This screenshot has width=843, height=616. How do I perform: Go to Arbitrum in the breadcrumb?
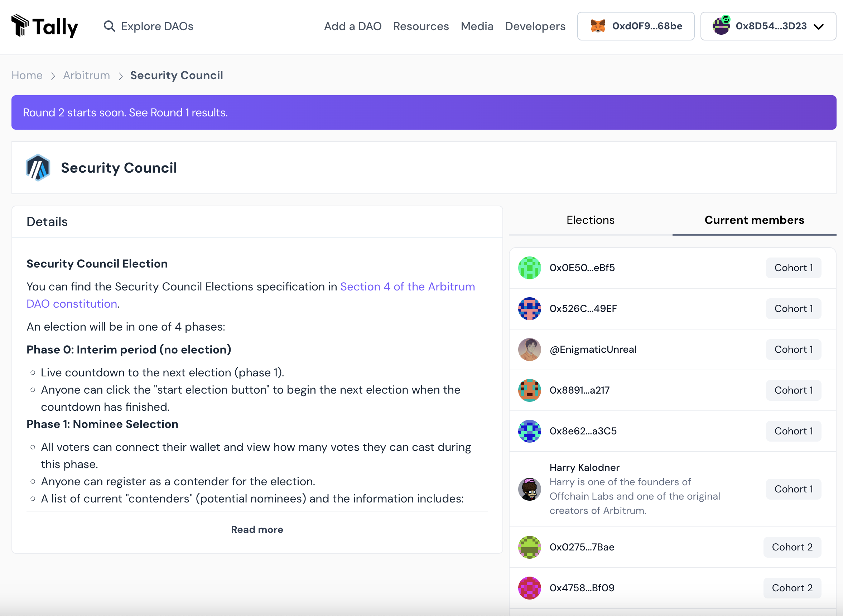[87, 75]
